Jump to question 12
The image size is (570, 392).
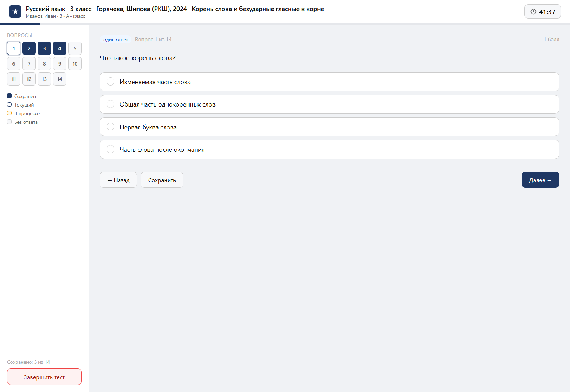pyautogui.click(x=29, y=79)
